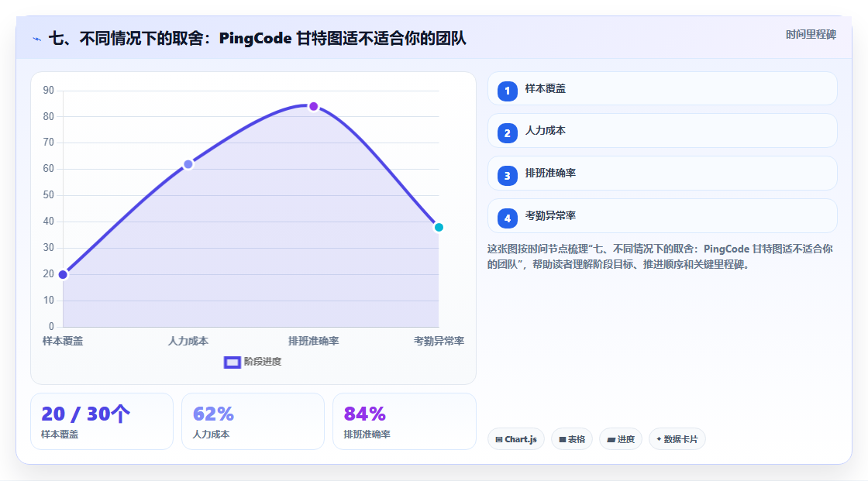Click the 考勤异常率 x-axis label
This screenshot has width=868, height=481.
439,341
